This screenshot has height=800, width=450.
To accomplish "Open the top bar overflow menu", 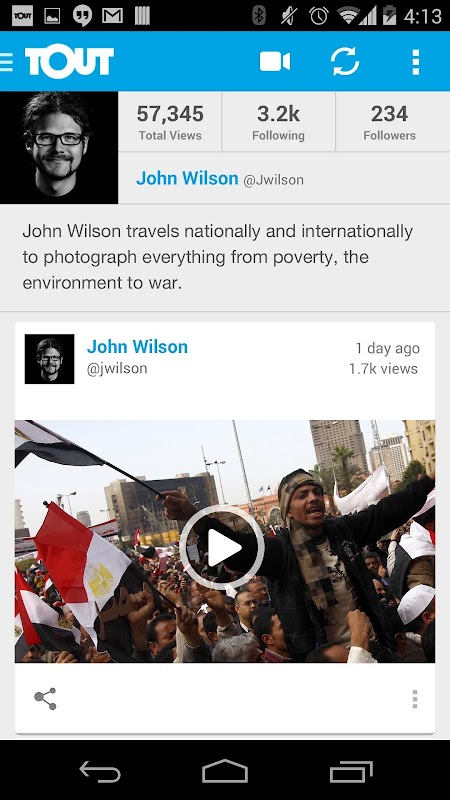I will tap(416, 62).
